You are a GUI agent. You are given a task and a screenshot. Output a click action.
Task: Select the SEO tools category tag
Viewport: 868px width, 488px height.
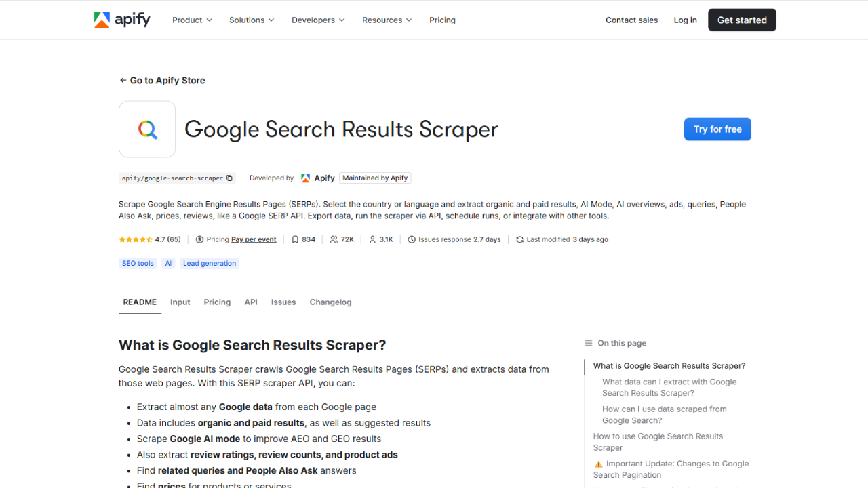tap(138, 263)
